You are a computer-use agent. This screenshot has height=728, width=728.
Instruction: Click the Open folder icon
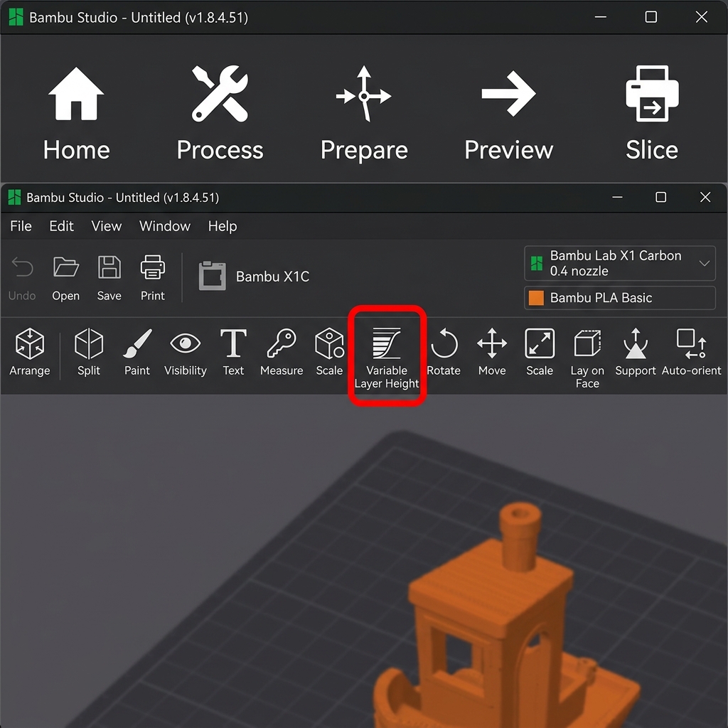(65, 267)
